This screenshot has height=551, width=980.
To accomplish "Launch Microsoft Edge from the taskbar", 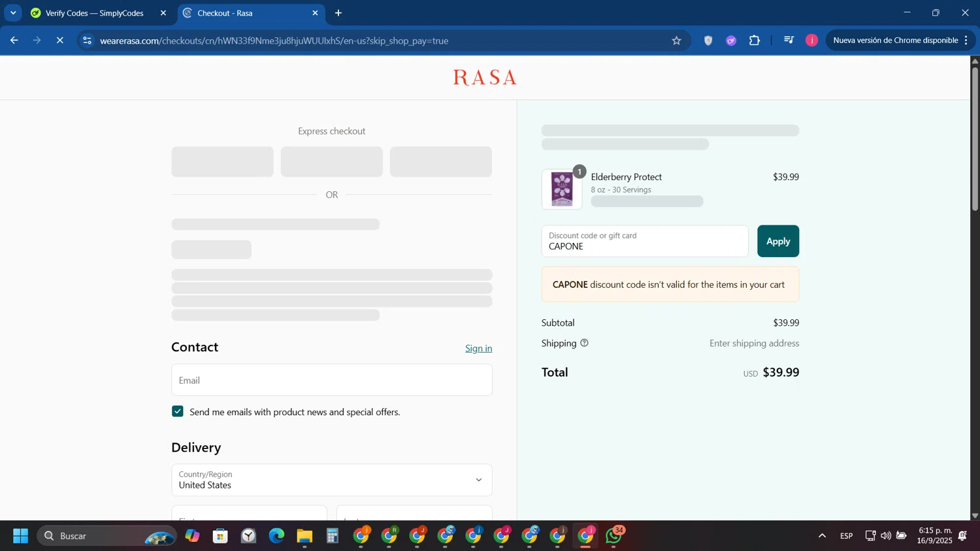I will (x=276, y=536).
